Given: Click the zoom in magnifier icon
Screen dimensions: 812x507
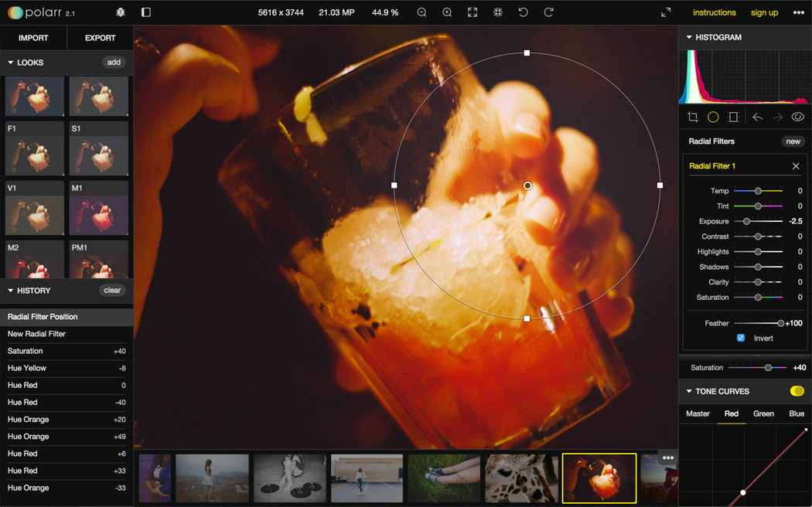Looking at the screenshot, I should [447, 12].
